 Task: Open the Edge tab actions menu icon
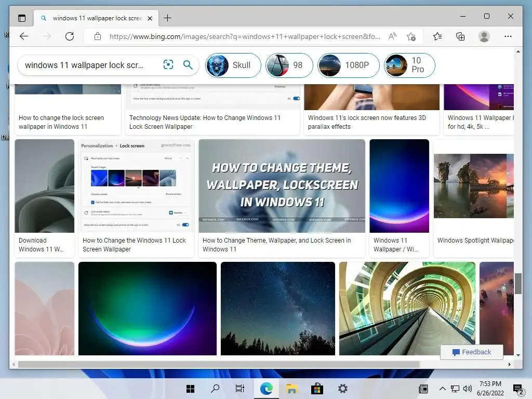[22, 18]
